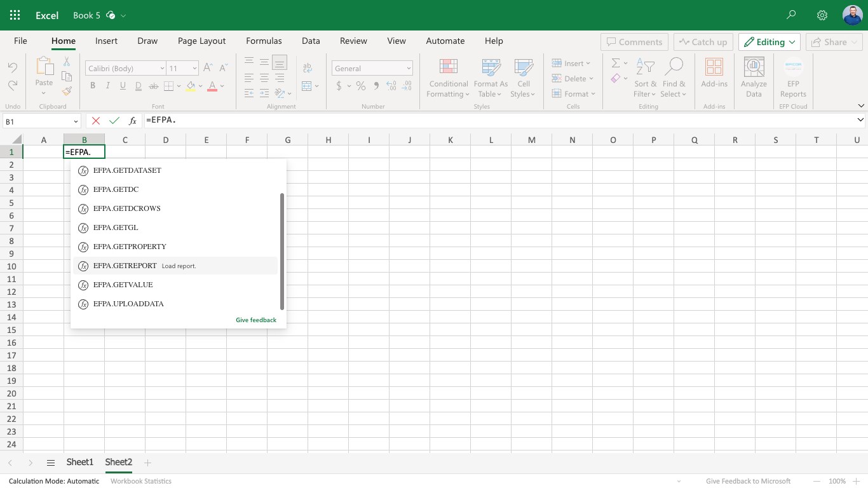Open Conditional Formatting

point(448,78)
